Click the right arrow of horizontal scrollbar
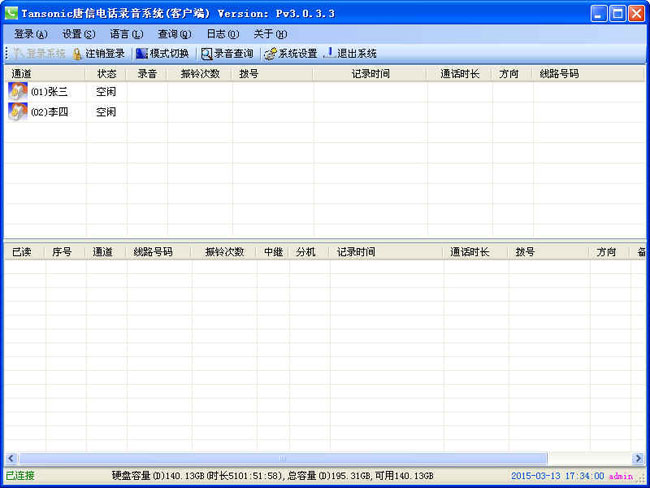 point(637,458)
